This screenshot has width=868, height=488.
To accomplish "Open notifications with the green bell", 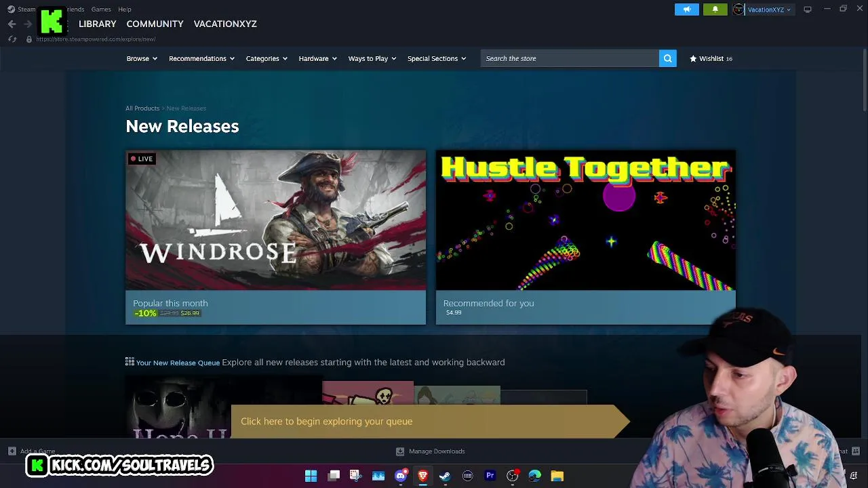I will 715,9.
